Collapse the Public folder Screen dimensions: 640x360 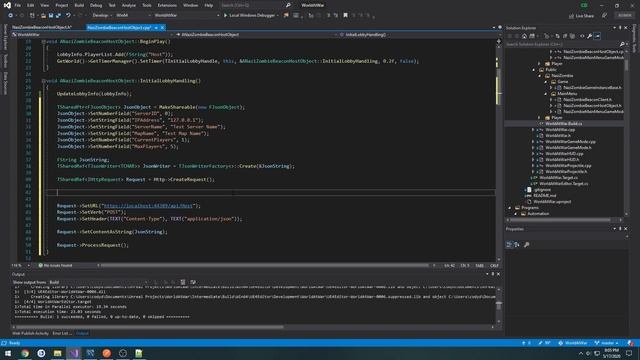click(x=533, y=70)
